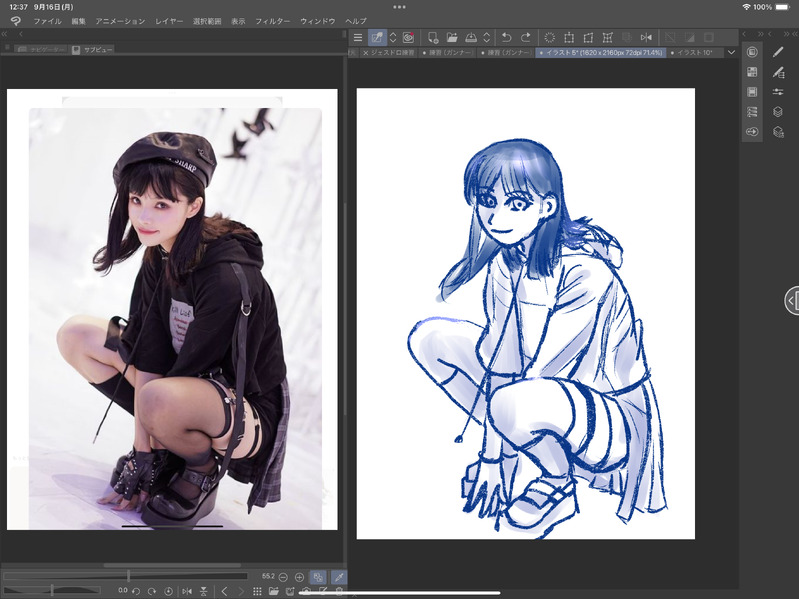Viewport: 799px width, 599px height.
Task: Open the hamburger menu in command bar
Action: 358,38
